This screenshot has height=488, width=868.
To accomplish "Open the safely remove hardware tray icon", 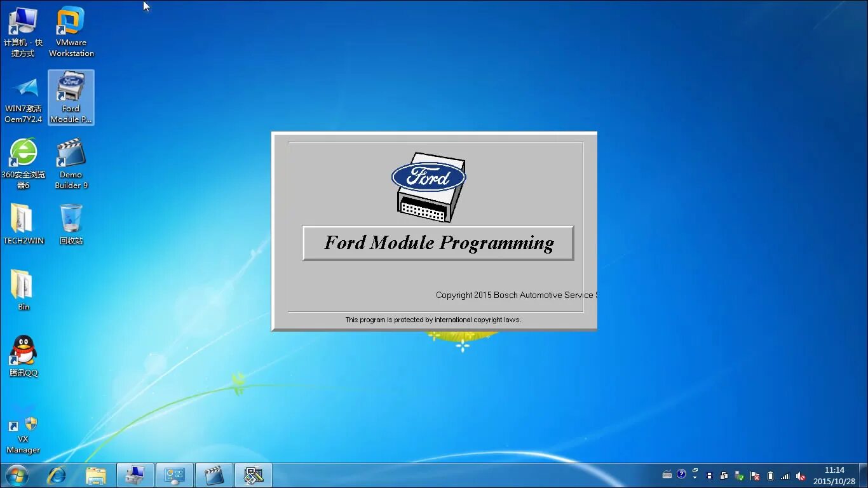I will click(740, 476).
